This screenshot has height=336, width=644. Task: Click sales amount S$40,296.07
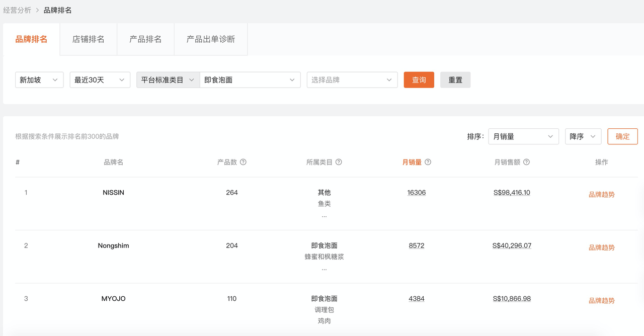[x=512, y=245]
